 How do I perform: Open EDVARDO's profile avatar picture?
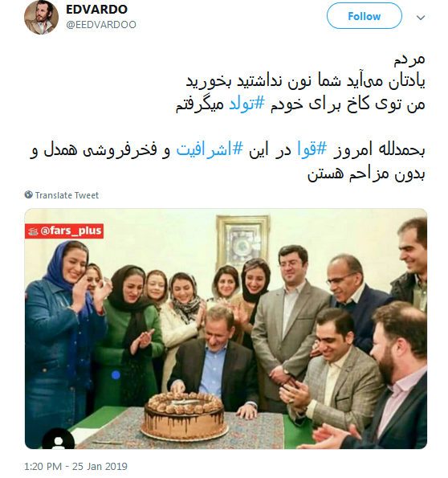pos(41,17)
